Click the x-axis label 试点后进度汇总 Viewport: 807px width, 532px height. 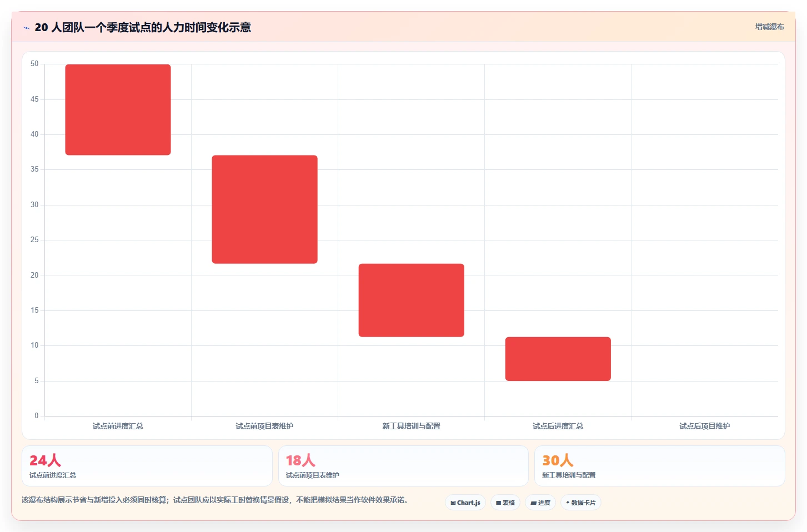click(x=558, y=426)
